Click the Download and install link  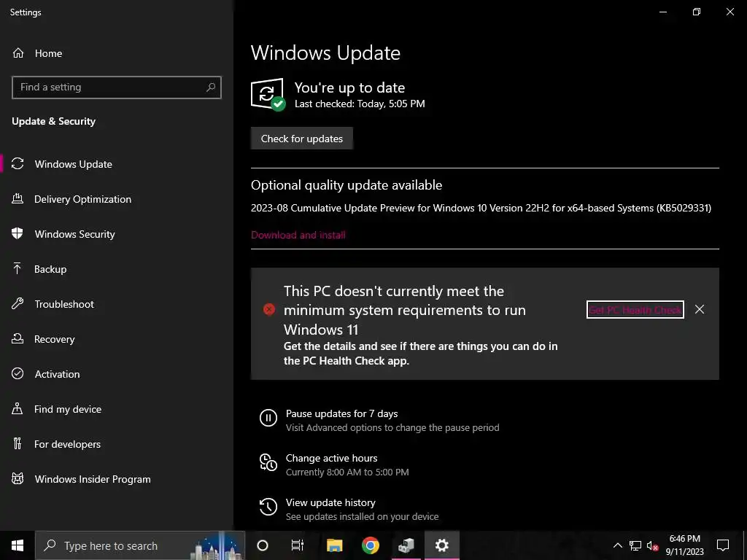click(x=298, y=235)
